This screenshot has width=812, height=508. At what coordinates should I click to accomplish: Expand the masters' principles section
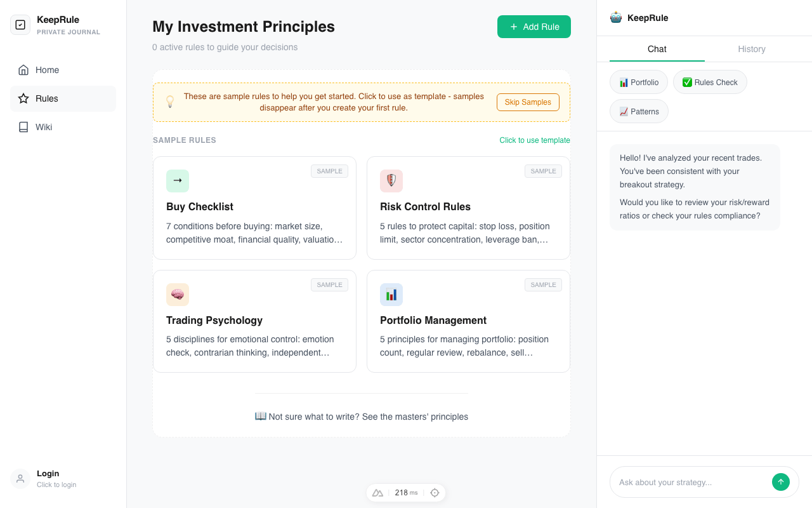point(362,417)
